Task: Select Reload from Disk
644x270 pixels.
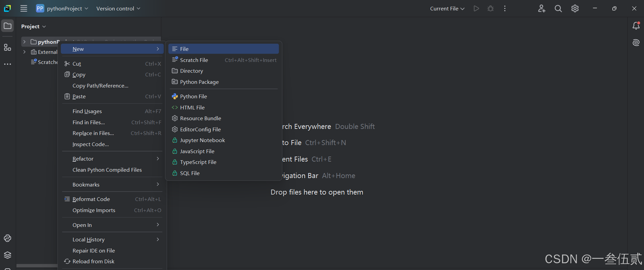Action: 112,261
